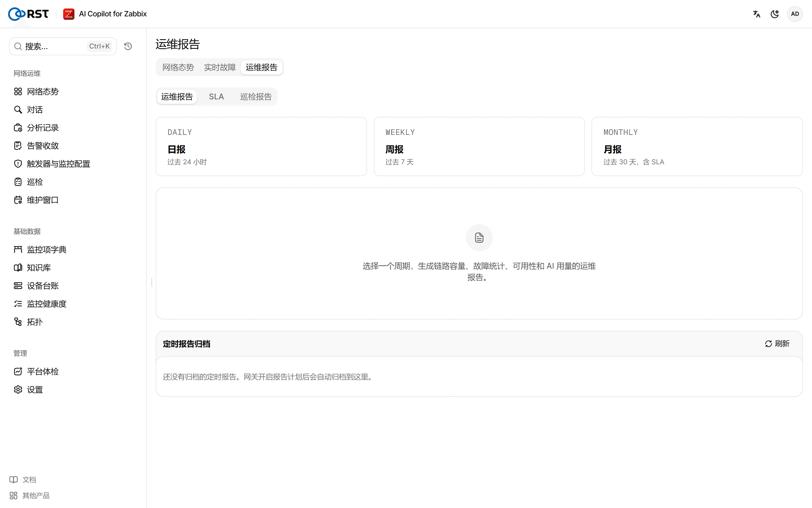The image size is (812, 508).
Task: Click 过去 7 天 text
Action: point(399,162)
